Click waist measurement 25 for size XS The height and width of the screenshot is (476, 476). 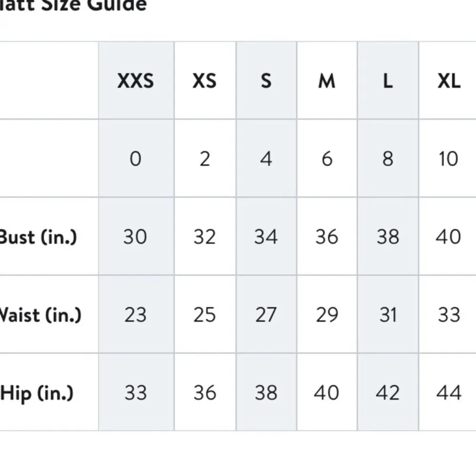[205, 315]
